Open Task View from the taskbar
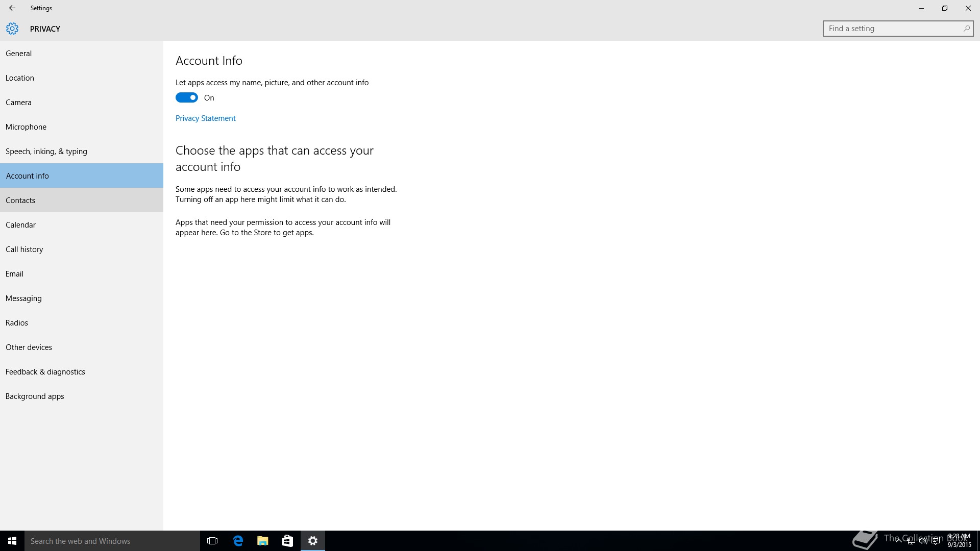 [212, 541]
